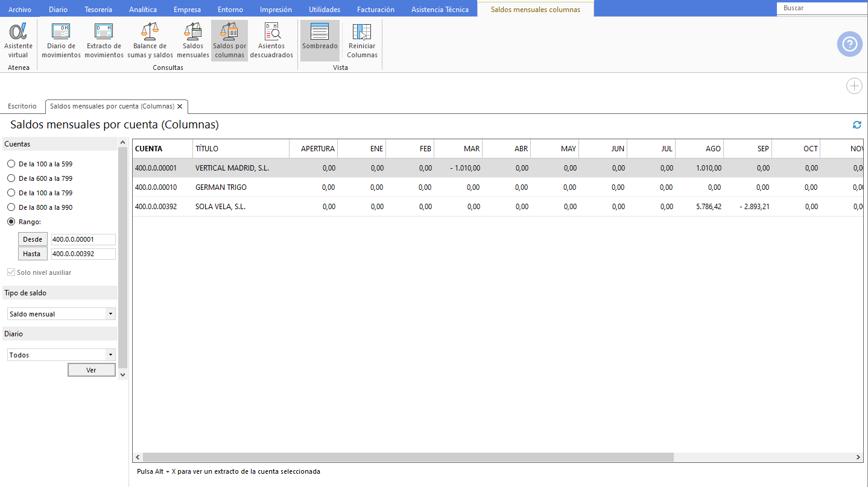Click the CUENTA column header
Screen dimensions: 868x487
point(163,149)
